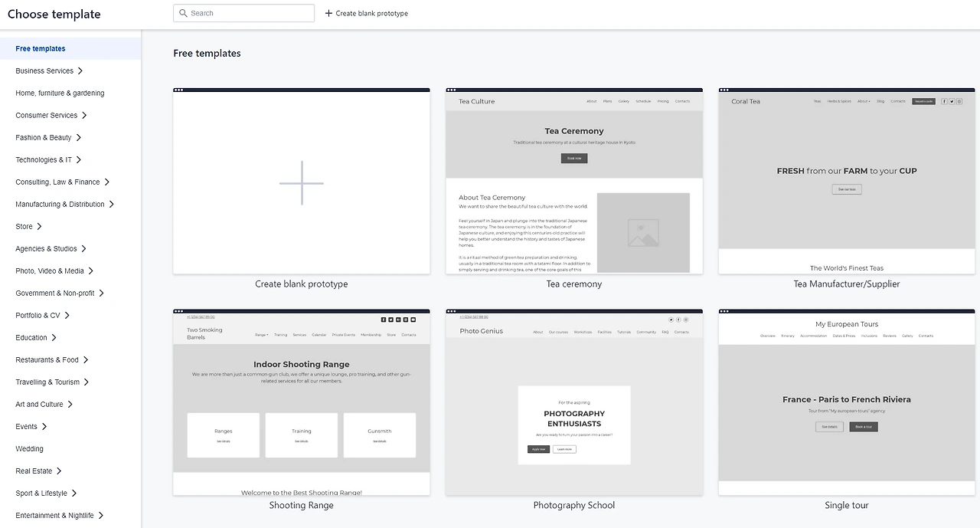Select Single tour template thumbnail
This screenshot has height=528, width=980.
pyautogui.click(x=847, y=402)
